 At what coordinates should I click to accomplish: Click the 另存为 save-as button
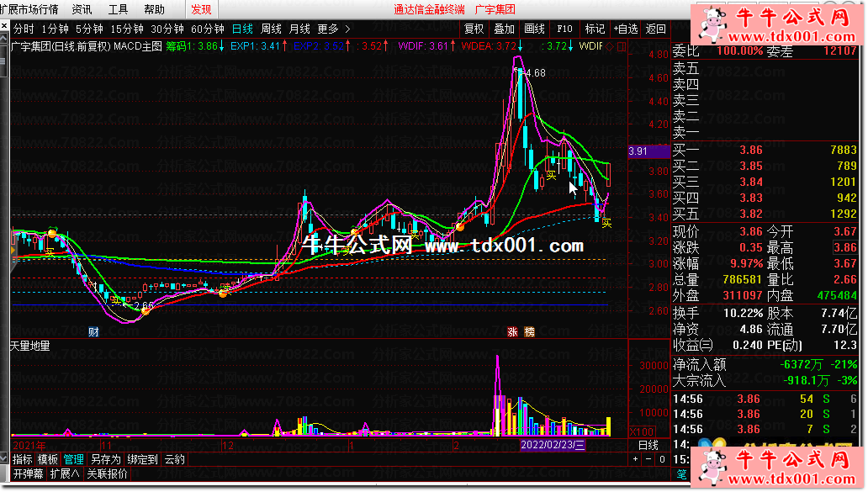[106, 459]
